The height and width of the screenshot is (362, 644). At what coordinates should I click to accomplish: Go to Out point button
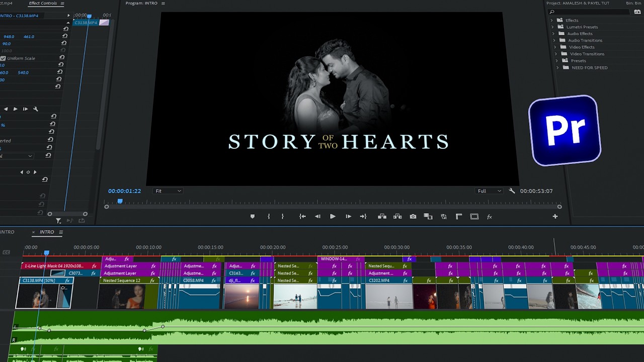tap(363, 216)
